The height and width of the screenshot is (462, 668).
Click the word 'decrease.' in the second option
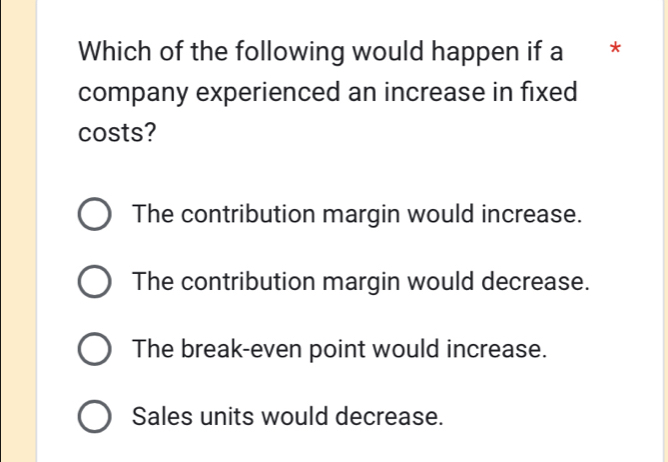point(538,282)
